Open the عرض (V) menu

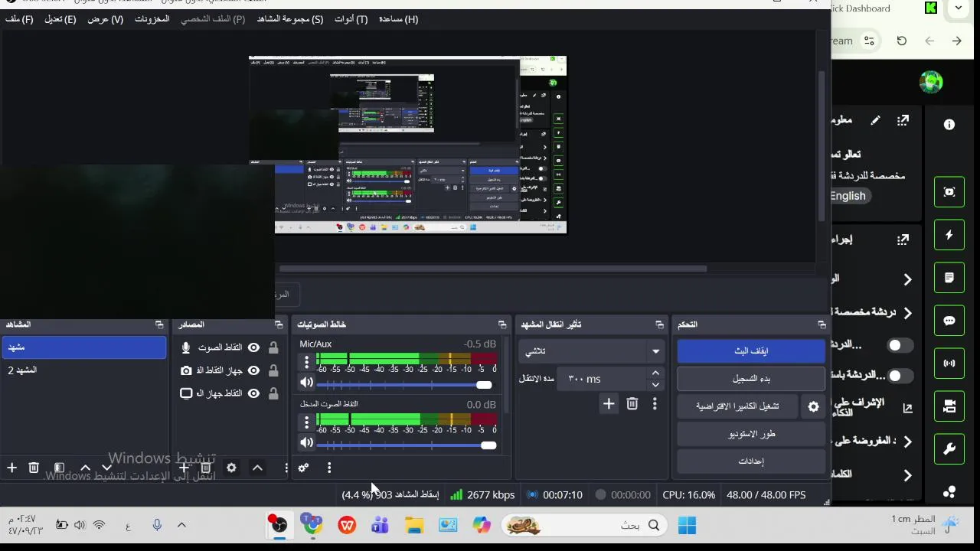point(106,19)
